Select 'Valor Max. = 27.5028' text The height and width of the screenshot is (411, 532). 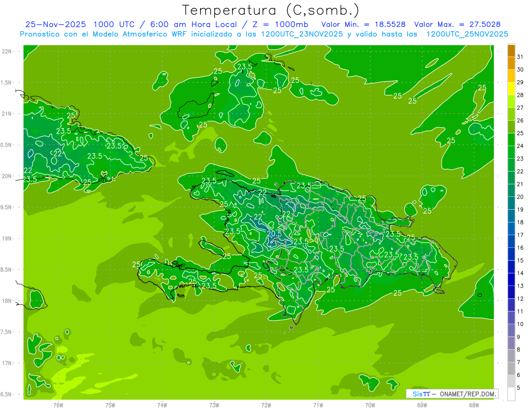pos(458,24)
